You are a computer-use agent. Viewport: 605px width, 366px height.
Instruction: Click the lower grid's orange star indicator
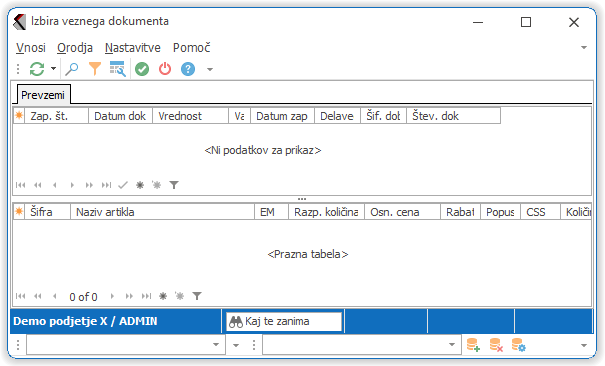point(19,211)
